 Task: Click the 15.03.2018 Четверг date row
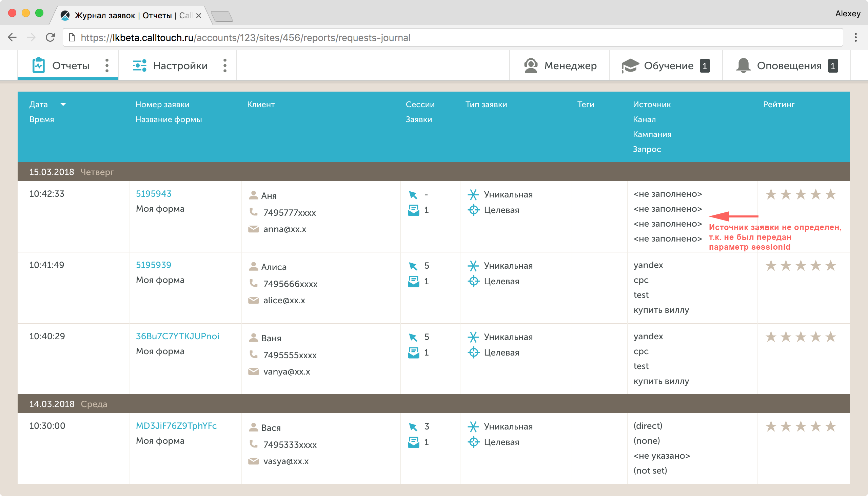(x=433, y=172)
